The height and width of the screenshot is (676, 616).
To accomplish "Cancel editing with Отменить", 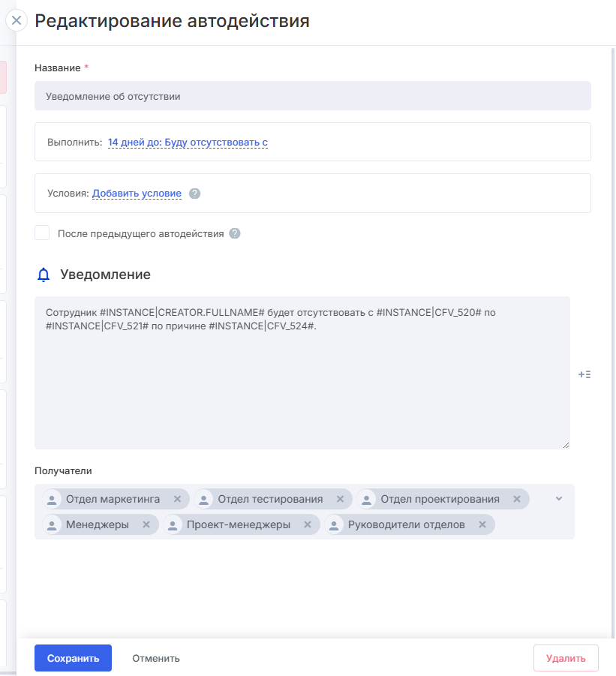I will [156, 658].
